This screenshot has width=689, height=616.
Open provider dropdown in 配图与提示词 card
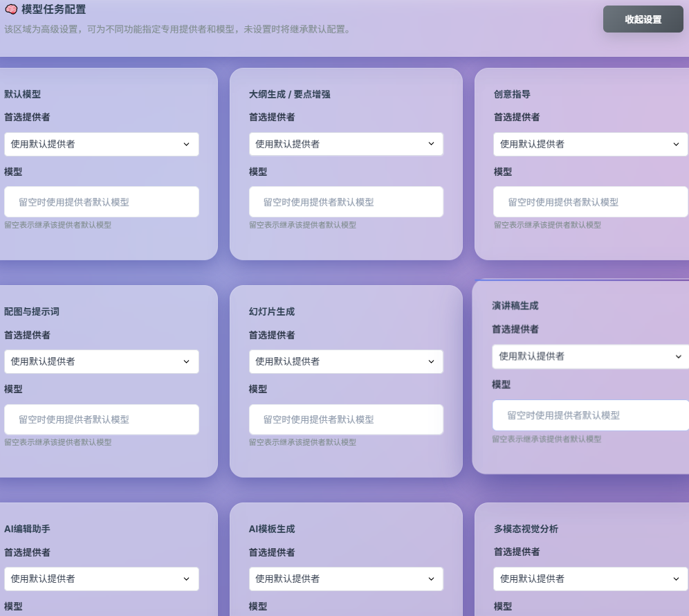tap(102, 361)
